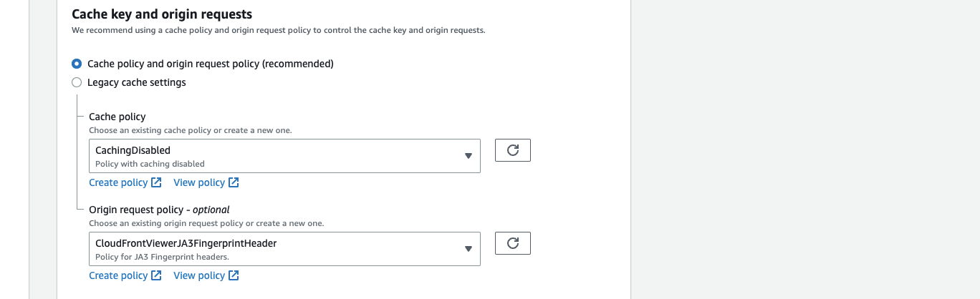Click the arrow on the CachingDisabled dropdown
980x299 pixels.
coord(469,156)
